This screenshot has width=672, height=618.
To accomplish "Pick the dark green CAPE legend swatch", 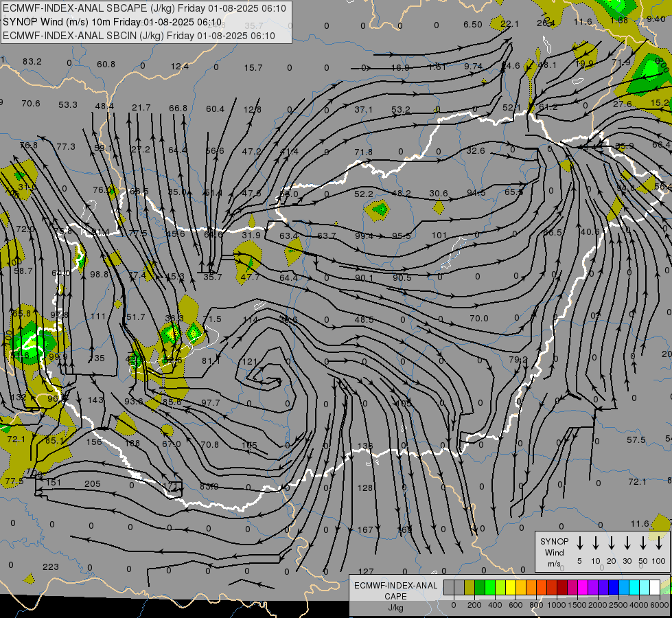I will click(480, 587).
